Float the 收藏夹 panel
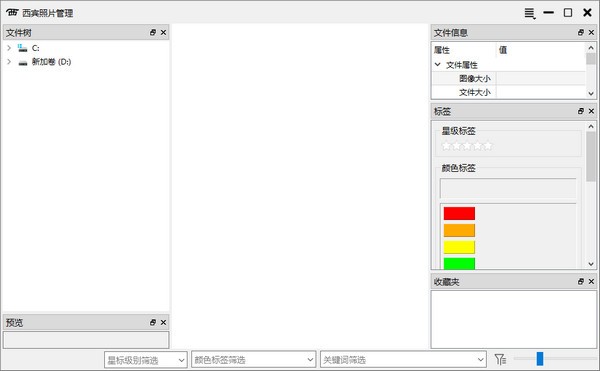The width and height of the screenshot is (600, 371). click(581, 282)
